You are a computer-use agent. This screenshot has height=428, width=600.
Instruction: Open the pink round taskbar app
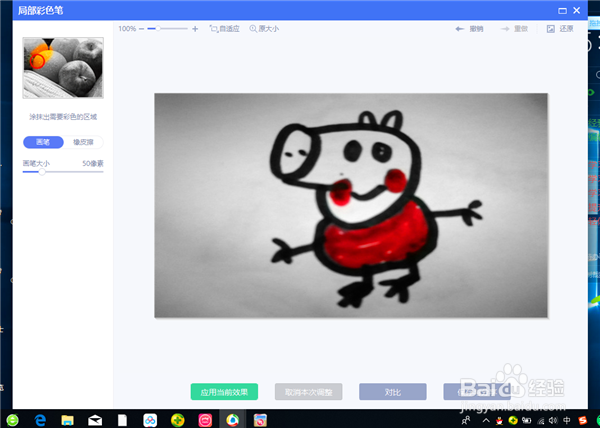click(205, 420)
